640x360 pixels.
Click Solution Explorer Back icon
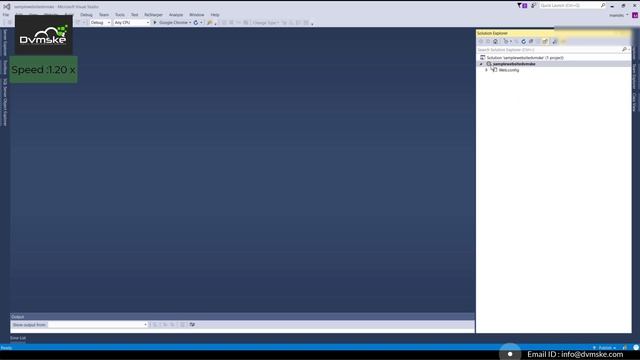[x=480, y=41]
